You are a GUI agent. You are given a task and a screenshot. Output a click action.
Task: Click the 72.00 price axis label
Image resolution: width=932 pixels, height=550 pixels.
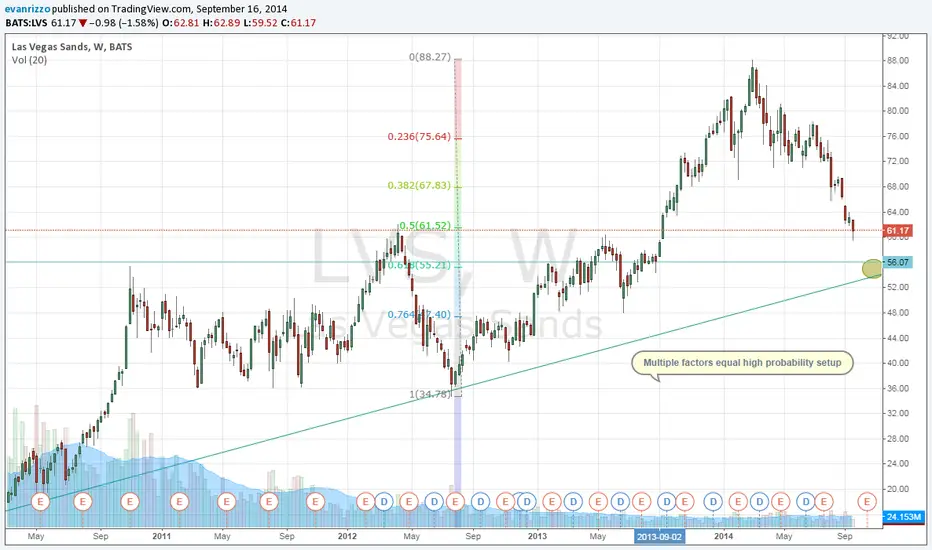pyautogui.click(x=898, y=161)
